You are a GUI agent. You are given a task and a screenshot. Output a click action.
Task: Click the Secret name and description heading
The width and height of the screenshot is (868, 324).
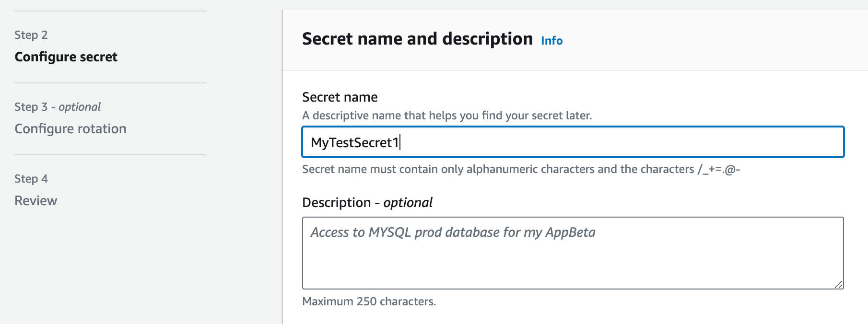coord(417,39)
